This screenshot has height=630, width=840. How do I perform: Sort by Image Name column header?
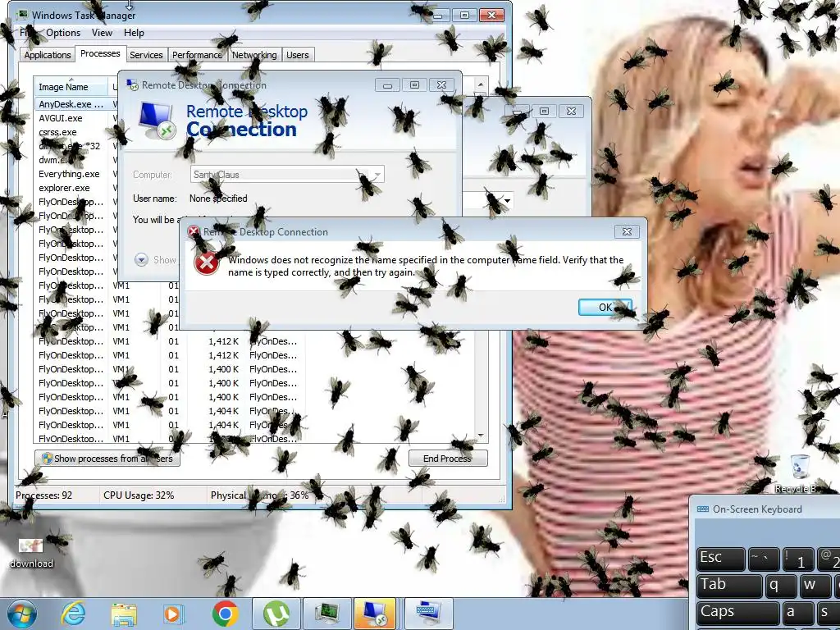click(71, 87)
